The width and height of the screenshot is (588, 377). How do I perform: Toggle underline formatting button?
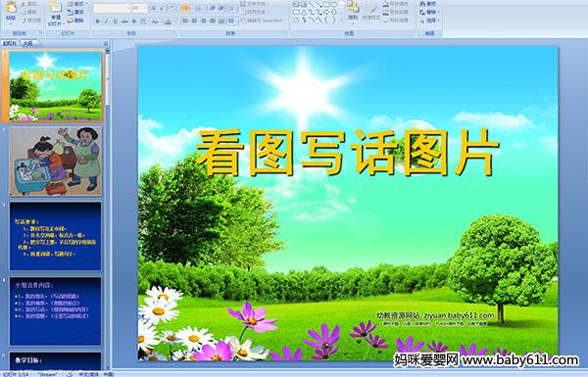coord(115,21)
